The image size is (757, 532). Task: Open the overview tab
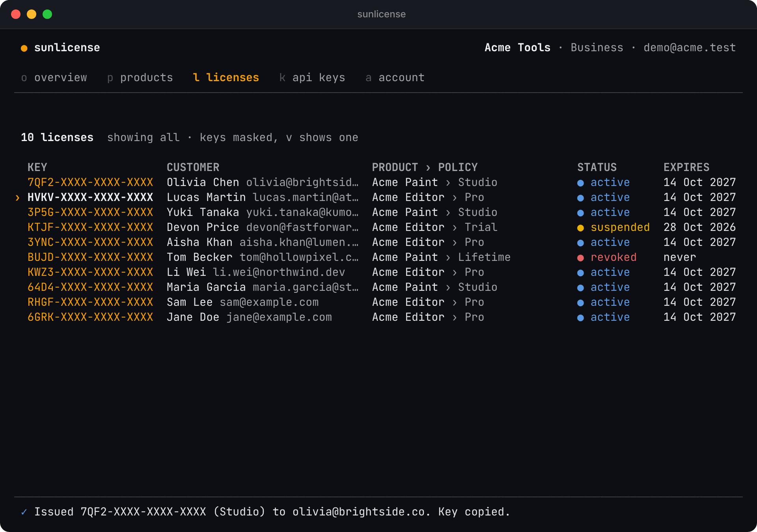tap(54, 78)
